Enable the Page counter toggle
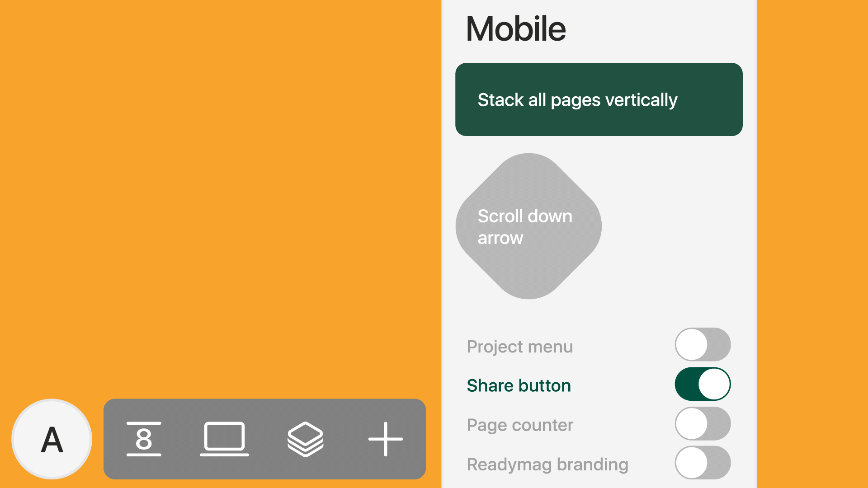Image resolution: width=868 pixels, height=488 pixels. tap(703, 424)
